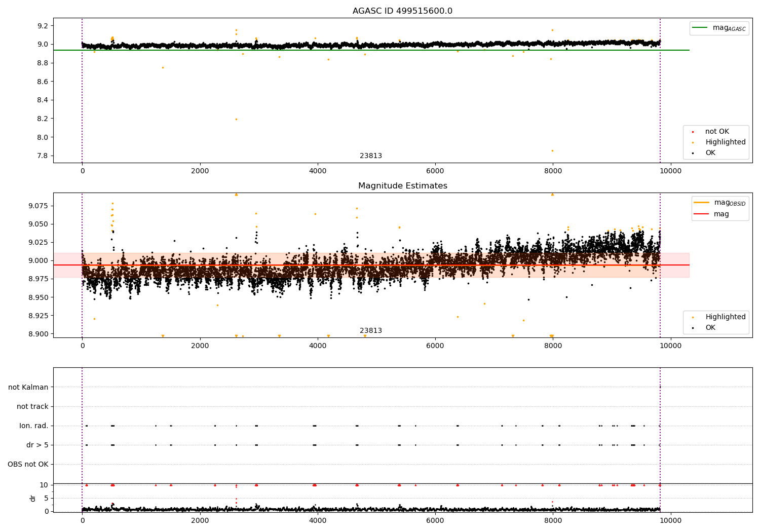Click the 23813 label in the top plot
This screenshot has width=760, height=532.
371,156
